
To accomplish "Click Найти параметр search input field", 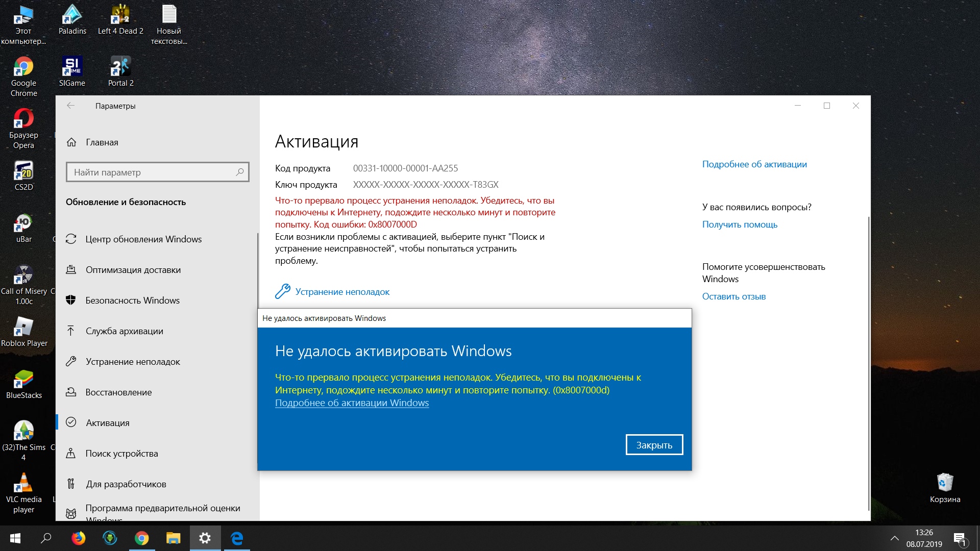I will [x=158, y=172].
